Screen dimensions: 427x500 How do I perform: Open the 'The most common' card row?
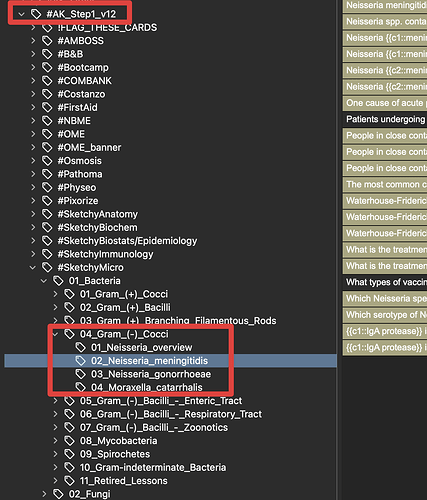(385, 184)
